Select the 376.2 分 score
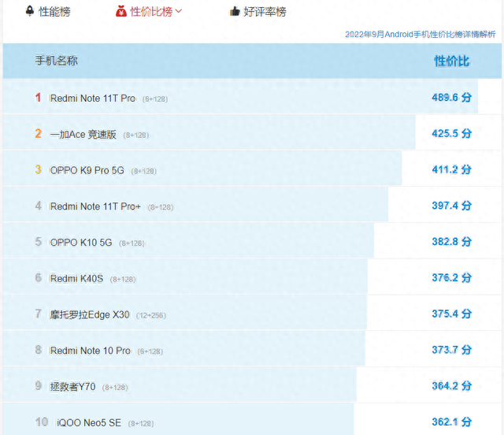The width and height of the screenshot is (504, 435). pos(451,277)
